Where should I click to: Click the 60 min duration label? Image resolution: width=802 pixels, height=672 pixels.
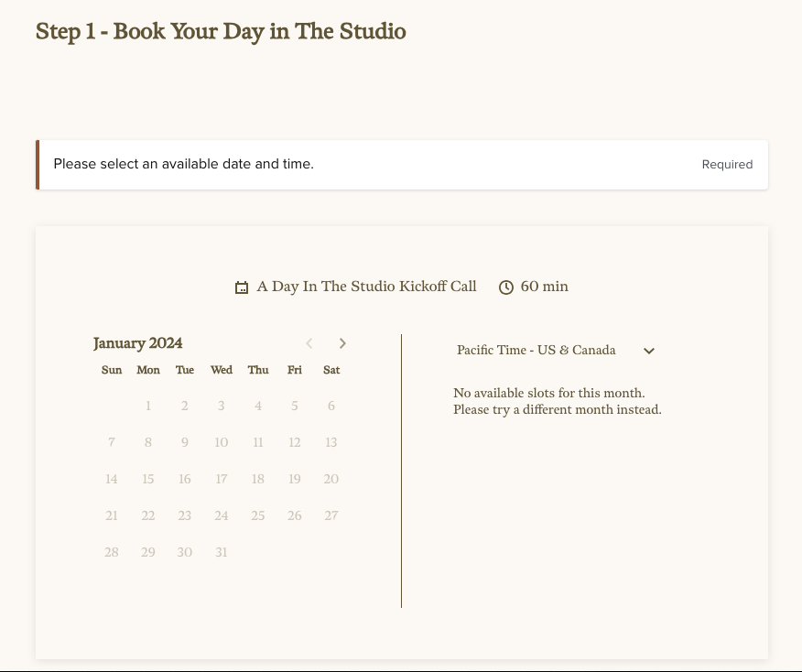tap(544, 287)
